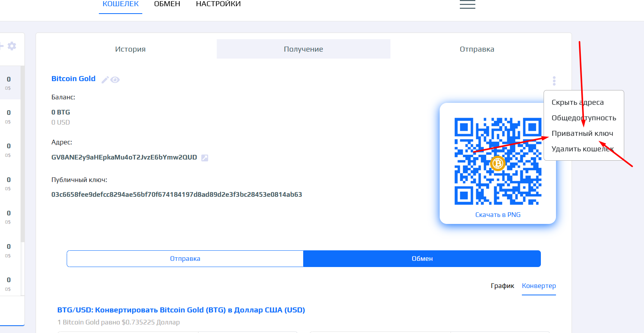Select Удалить кошелек menu entry

pos(583,149)
